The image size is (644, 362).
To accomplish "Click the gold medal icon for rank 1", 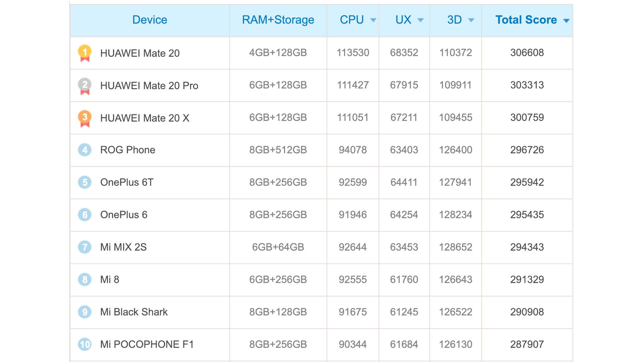I will (85, 52).
